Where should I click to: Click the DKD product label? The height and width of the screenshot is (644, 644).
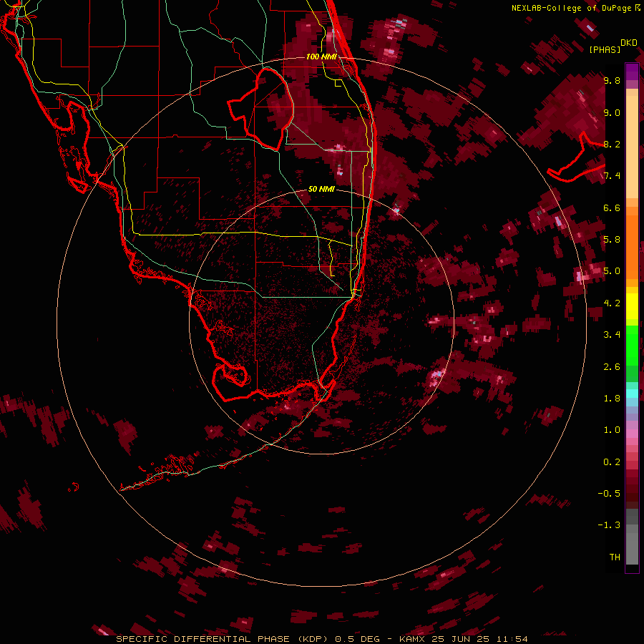[x=629, y=43]
